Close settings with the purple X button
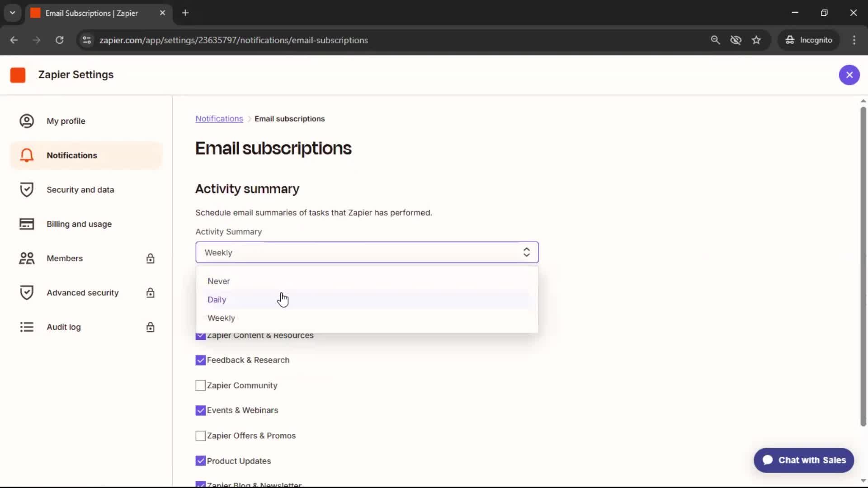The image size is (868, 488). (849, 75)
